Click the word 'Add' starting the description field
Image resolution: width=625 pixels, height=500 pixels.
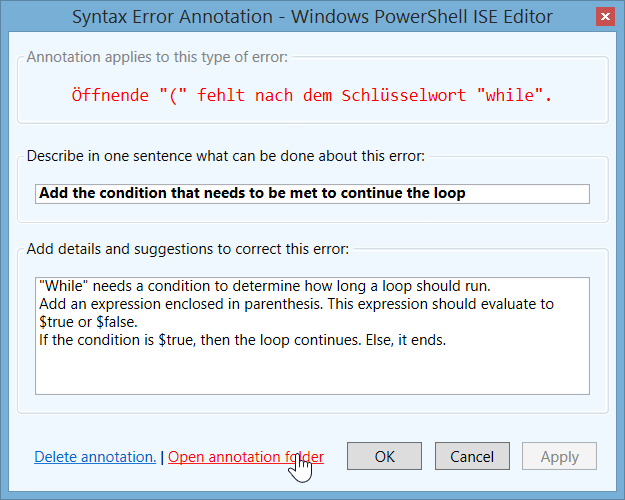pyautogui.click(x=52, y=193)
